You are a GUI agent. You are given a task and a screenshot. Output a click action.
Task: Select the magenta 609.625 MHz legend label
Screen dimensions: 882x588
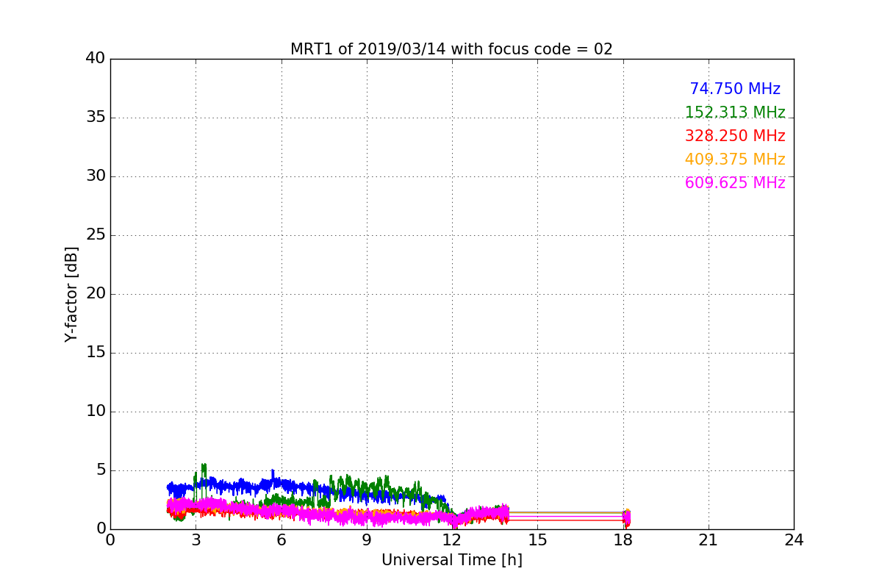(735, 183)
